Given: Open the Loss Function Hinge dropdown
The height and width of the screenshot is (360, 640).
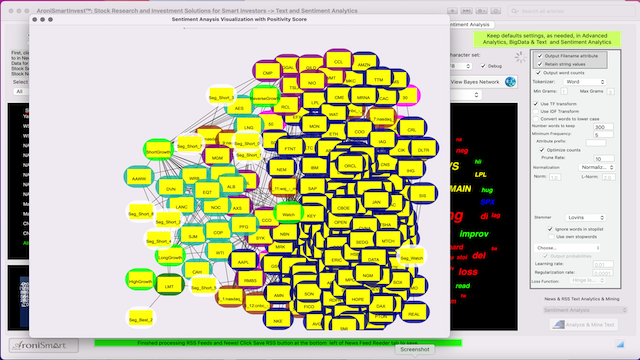Looking at the screenshot, I should tap(587, 280).
